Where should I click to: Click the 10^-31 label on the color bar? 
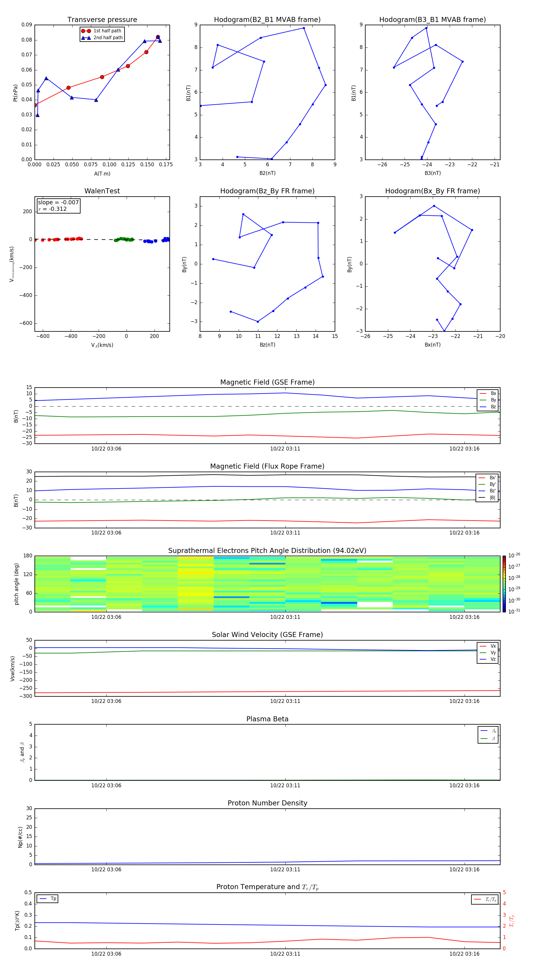[514, 611]
